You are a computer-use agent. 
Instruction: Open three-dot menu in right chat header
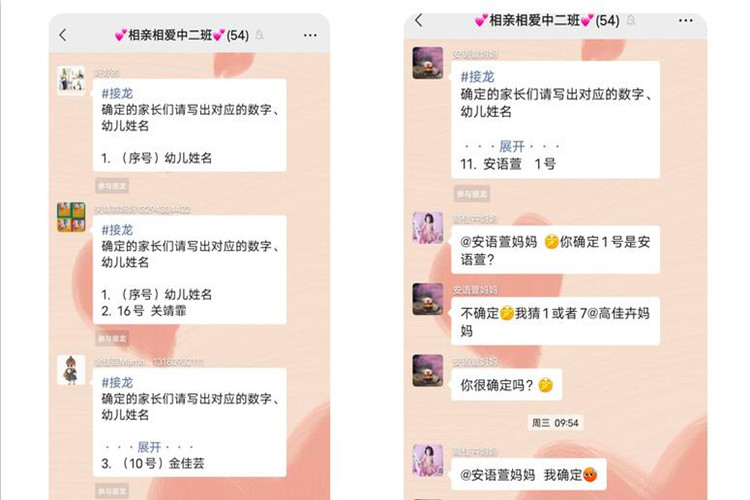click(x=685, y=20)
